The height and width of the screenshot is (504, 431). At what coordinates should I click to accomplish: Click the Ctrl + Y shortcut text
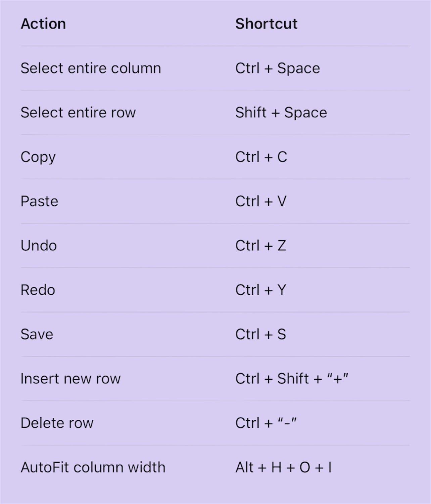(x=261, y=290)
